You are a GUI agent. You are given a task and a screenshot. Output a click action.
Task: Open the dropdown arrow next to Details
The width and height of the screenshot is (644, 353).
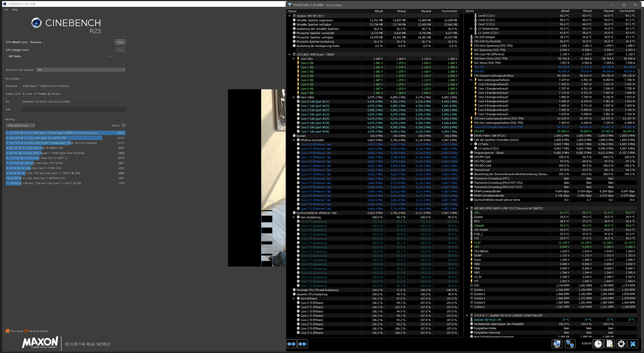[x=124, y=125]
